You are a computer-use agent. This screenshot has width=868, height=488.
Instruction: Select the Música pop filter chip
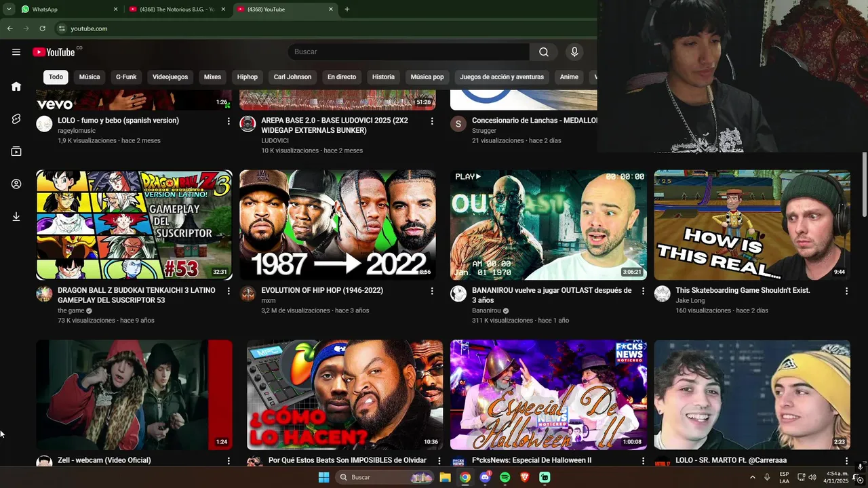click(427, 77)
